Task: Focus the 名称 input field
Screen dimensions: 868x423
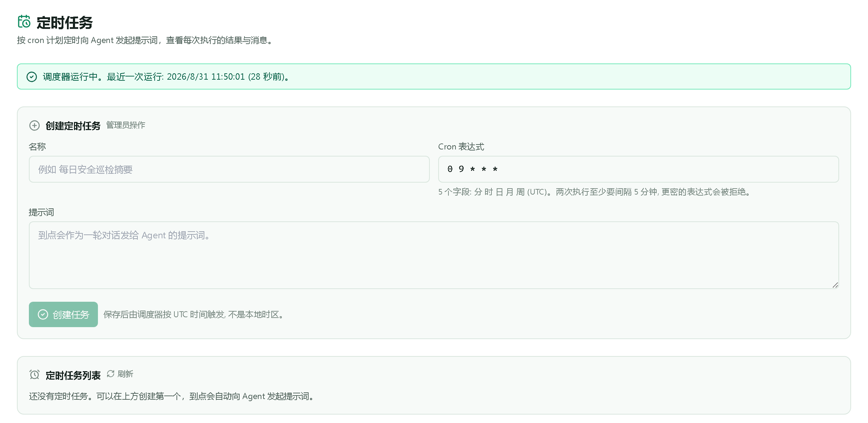Action: point(229,169)
